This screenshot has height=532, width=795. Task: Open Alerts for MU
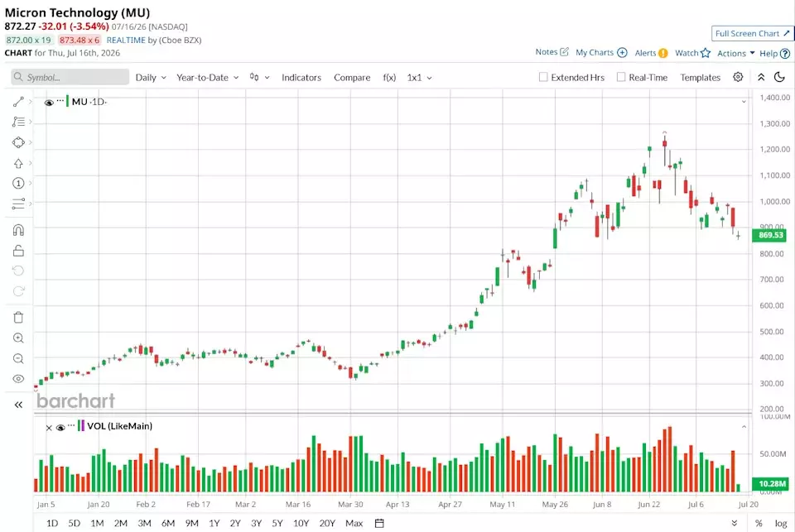tap(651, 53)
